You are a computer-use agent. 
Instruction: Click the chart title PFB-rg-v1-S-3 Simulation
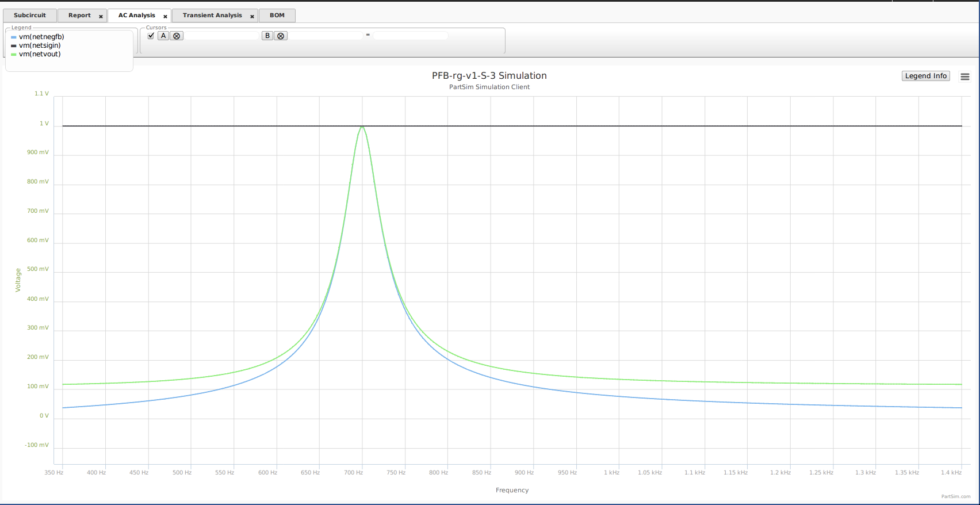coord(489,76)
